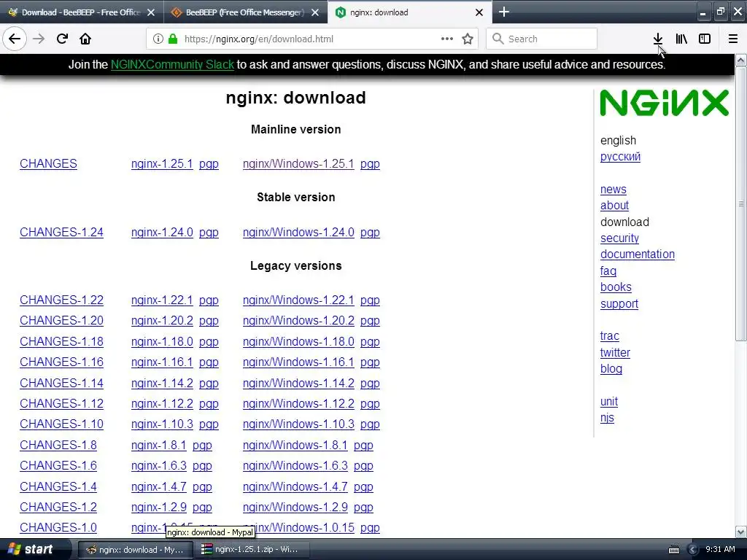This screenshot has height=560, width=747.
Task: Open page actions three-dot menu
Action: tap(447, 39)
